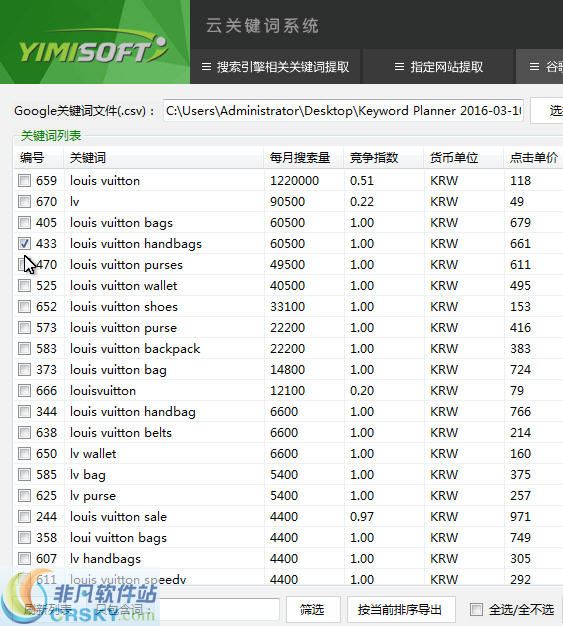Select the checkbox for row 666

point(24,390)
